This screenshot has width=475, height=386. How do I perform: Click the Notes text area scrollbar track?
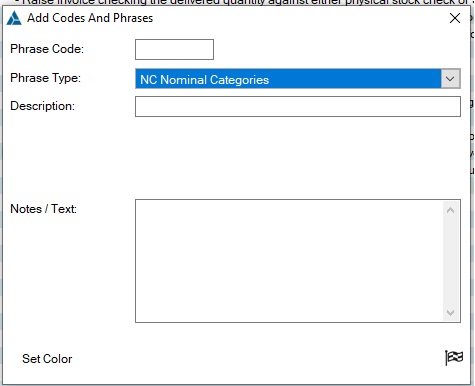click(x=450, y=261)
